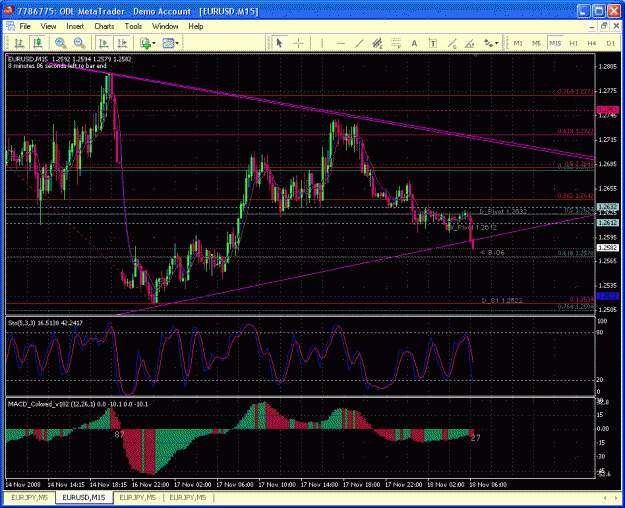Select the Gann line tool
Viewport: 625px width, 508px height.
pos(452,43)
